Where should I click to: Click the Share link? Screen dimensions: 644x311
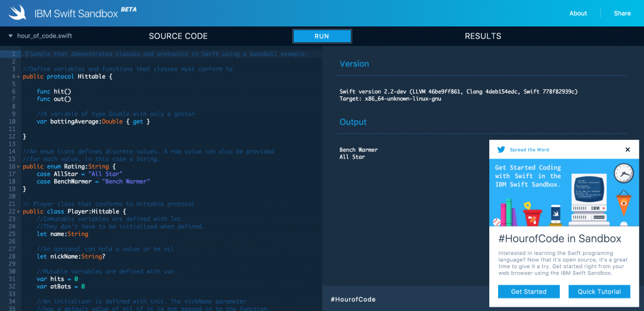pyautogui.click(x=622, y=13)
